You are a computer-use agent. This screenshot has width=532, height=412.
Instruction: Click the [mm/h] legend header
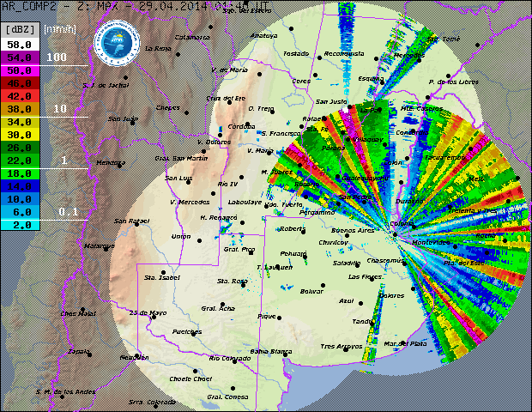pos(60,29)
